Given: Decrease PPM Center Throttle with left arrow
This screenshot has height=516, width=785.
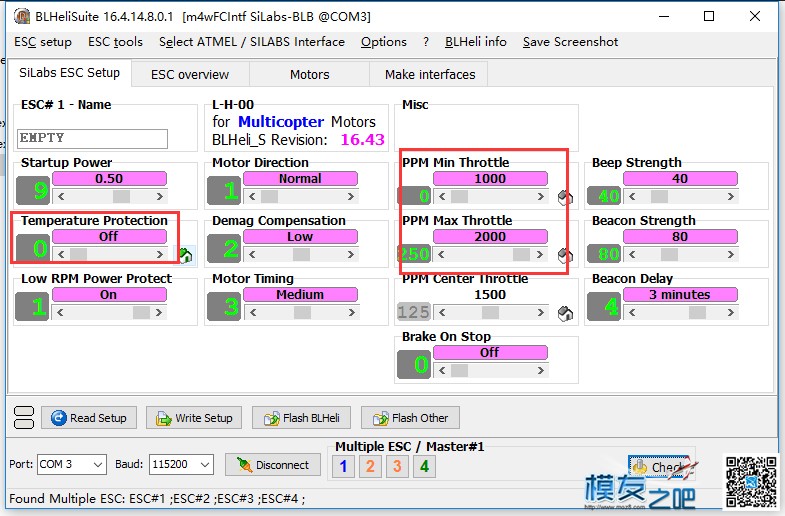Looking at the screenshot, I should [443, 313].
